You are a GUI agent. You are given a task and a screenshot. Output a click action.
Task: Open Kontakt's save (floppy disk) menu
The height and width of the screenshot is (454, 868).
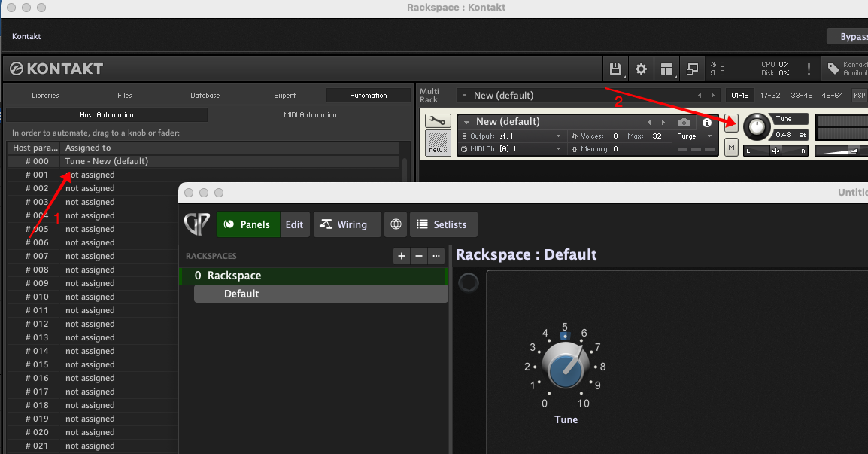615,69
